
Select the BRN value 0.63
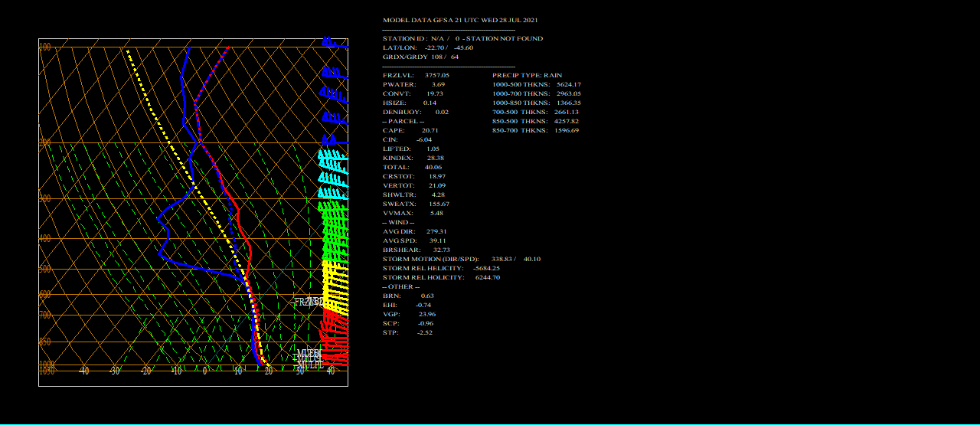[427, 296]
